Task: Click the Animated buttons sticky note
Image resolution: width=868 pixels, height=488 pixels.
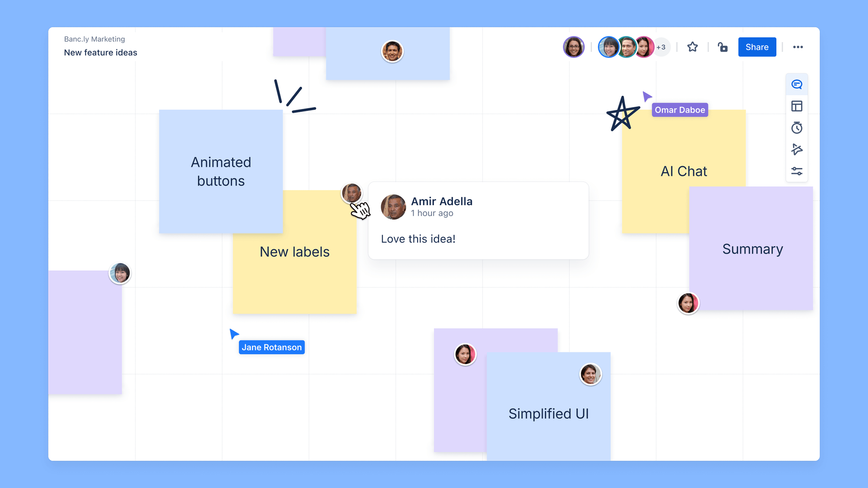Action: 221,171
